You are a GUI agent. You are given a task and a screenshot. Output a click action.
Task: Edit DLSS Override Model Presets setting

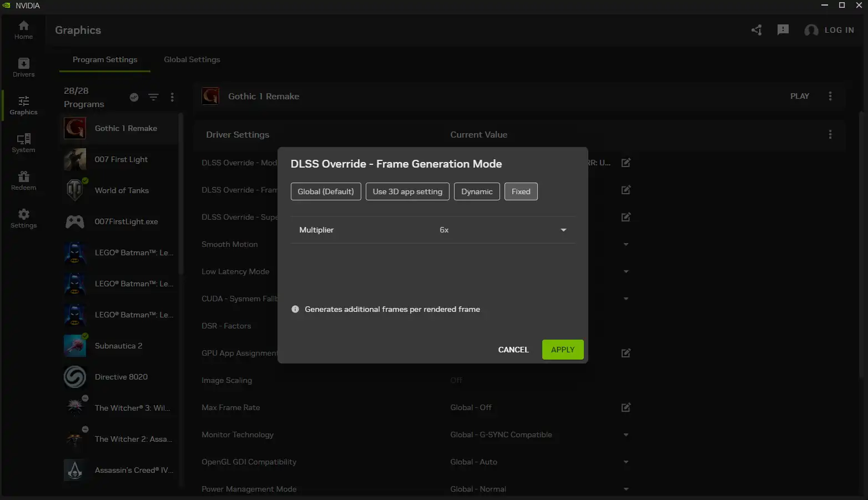pyautogui.click(x=626, y=163)
